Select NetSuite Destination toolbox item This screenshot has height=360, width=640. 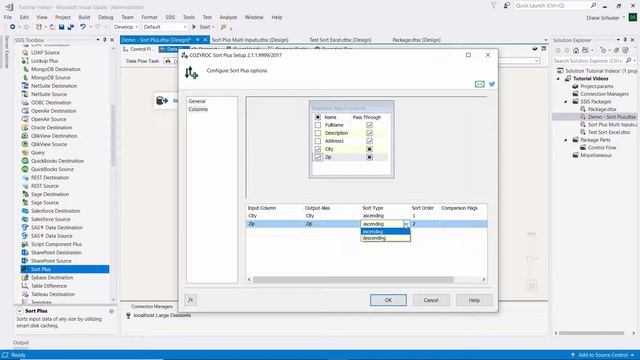54,86
